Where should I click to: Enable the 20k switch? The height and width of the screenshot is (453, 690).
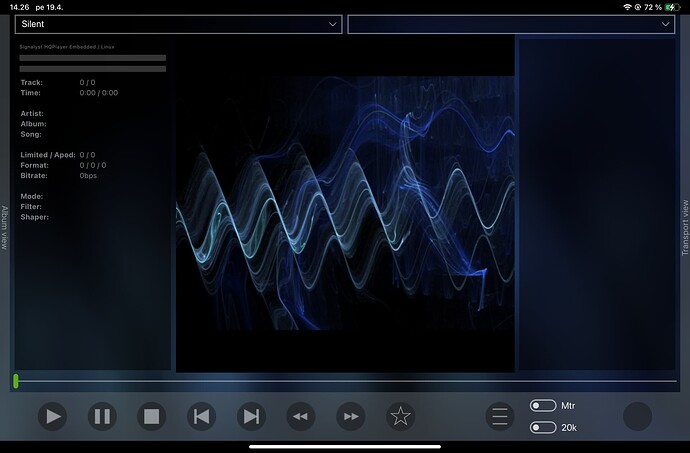tap(543, 428)
